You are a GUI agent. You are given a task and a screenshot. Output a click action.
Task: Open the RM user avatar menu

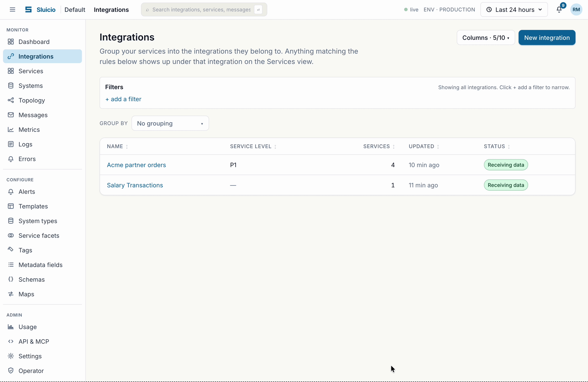(x=576, y=10)
